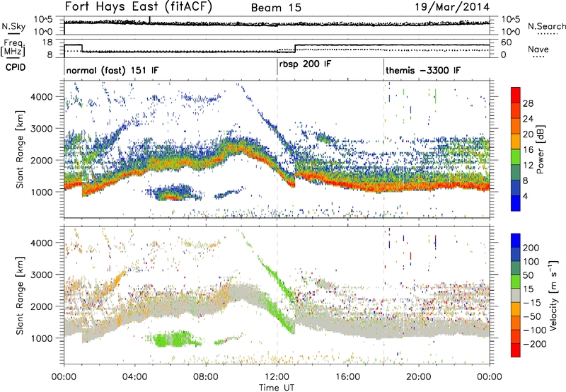The width and height of the screenshot is (566, 392).
Task: Click the dashed 12:00 mode-change line in power panel
Action: (277, 149)
